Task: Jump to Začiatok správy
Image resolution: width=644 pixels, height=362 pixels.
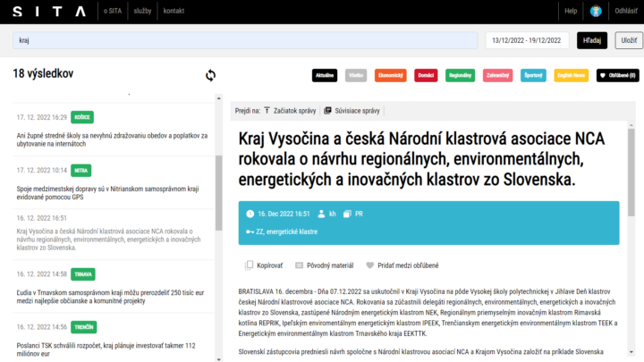Action: pos(294,111)
